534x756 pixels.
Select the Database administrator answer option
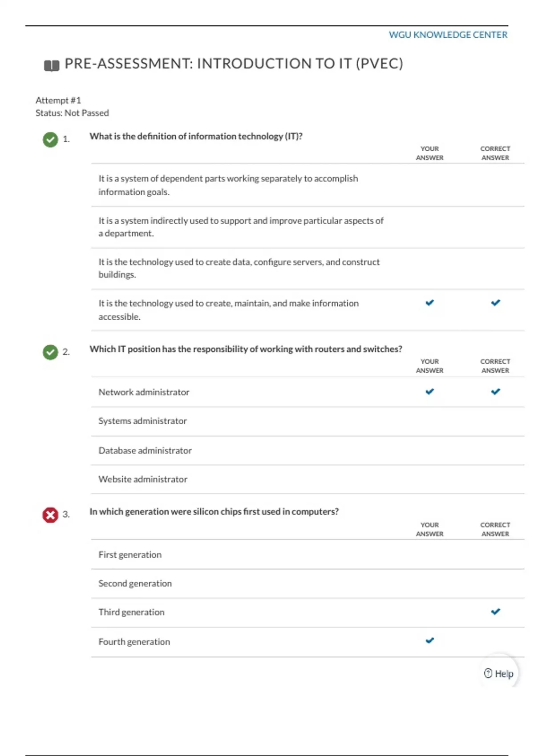pyautogui.click(x=145, y=450)
